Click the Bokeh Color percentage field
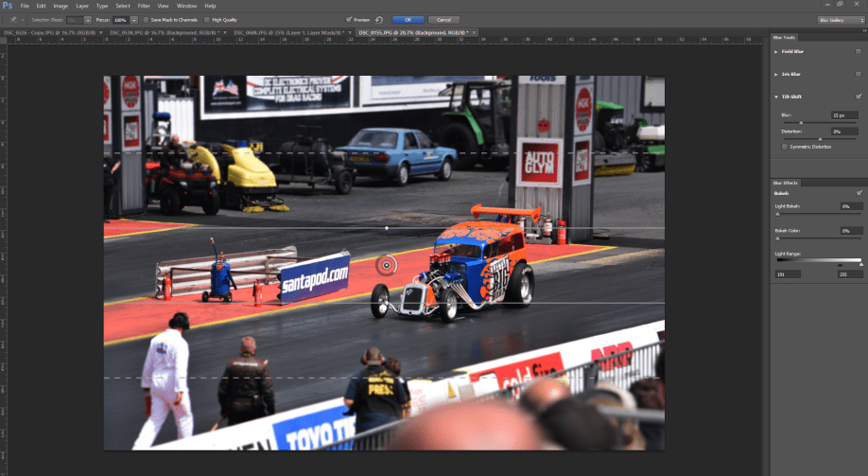Screen dimensions: 868x476 tap(851, 231)
